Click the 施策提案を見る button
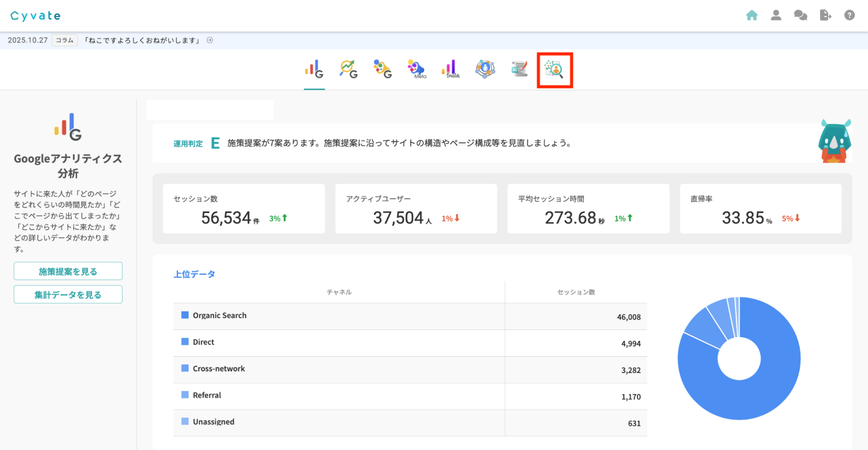The width and height of the screenshot is (868, 450). tap(68, 271)
